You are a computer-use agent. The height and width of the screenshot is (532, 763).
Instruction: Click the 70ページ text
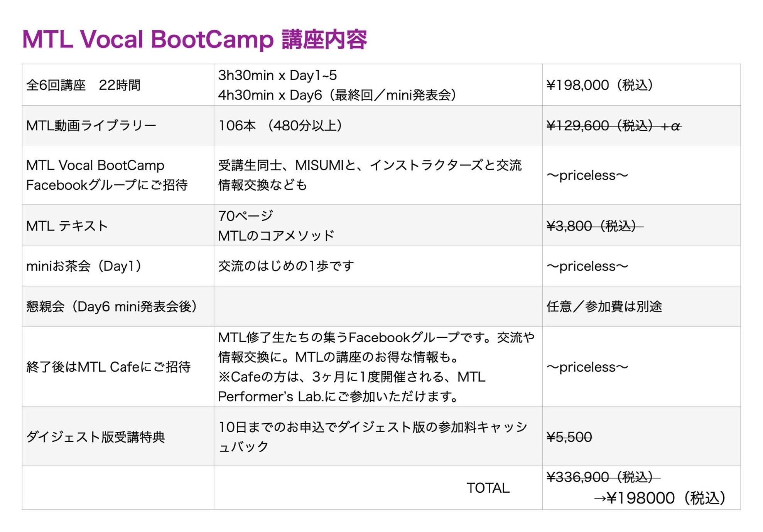245,216
